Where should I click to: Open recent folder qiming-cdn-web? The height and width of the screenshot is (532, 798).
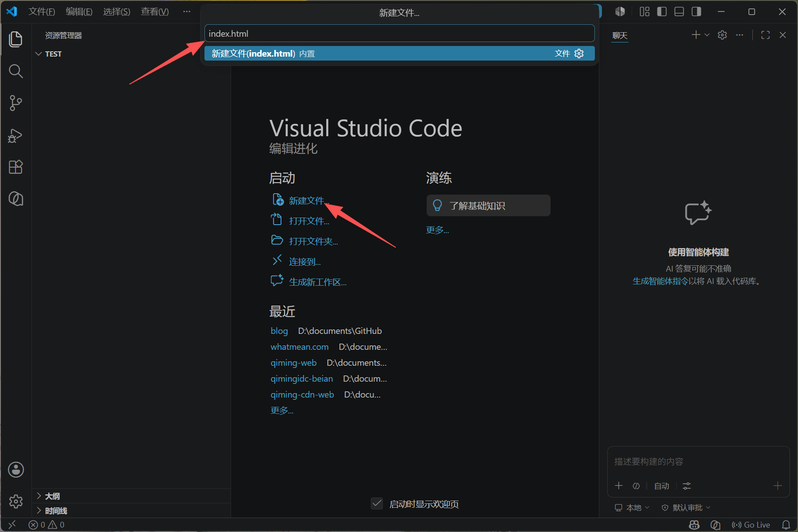point(302,394)
